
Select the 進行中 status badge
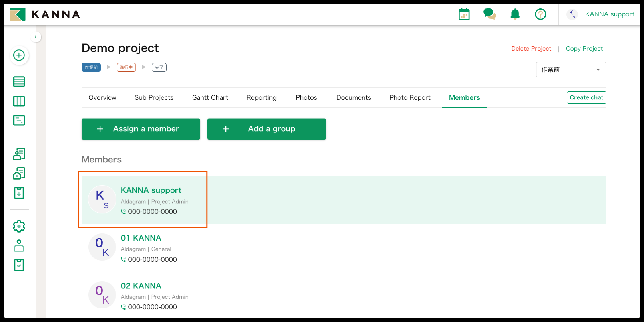126,67
